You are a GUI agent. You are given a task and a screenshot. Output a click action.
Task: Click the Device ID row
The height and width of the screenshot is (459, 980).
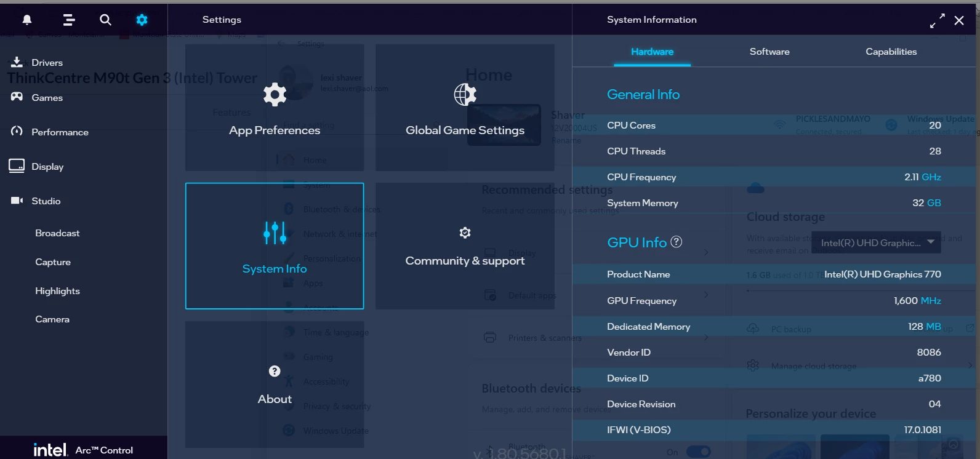tap(774, 378)
